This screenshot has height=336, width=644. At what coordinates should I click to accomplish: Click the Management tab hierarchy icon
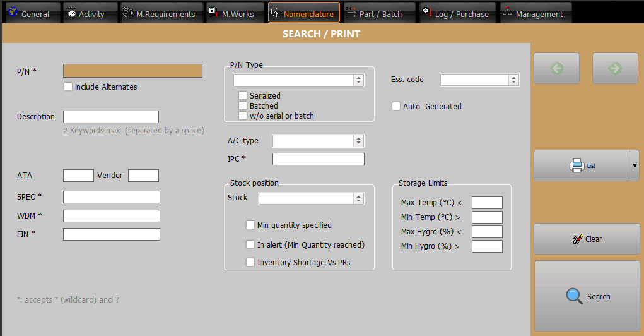pos(507,11)
